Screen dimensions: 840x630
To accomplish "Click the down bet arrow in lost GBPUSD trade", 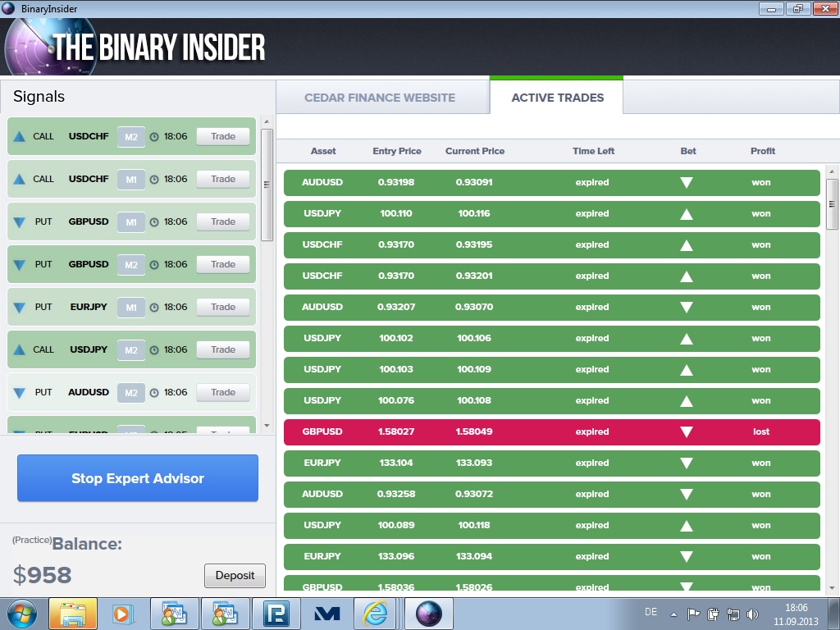I will tap(687, 431).
